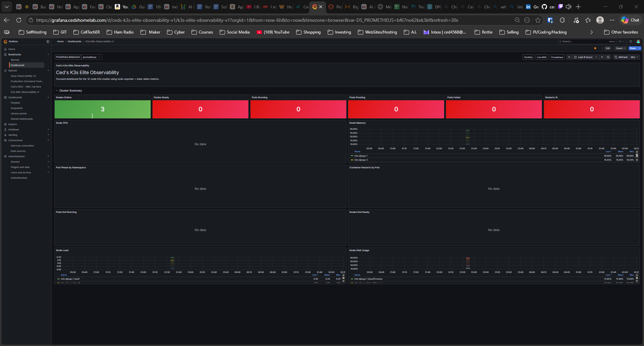The height and width of the screenshot is (346, 644).
Task: Click Home in the breadcrumb
Action: 60,42
